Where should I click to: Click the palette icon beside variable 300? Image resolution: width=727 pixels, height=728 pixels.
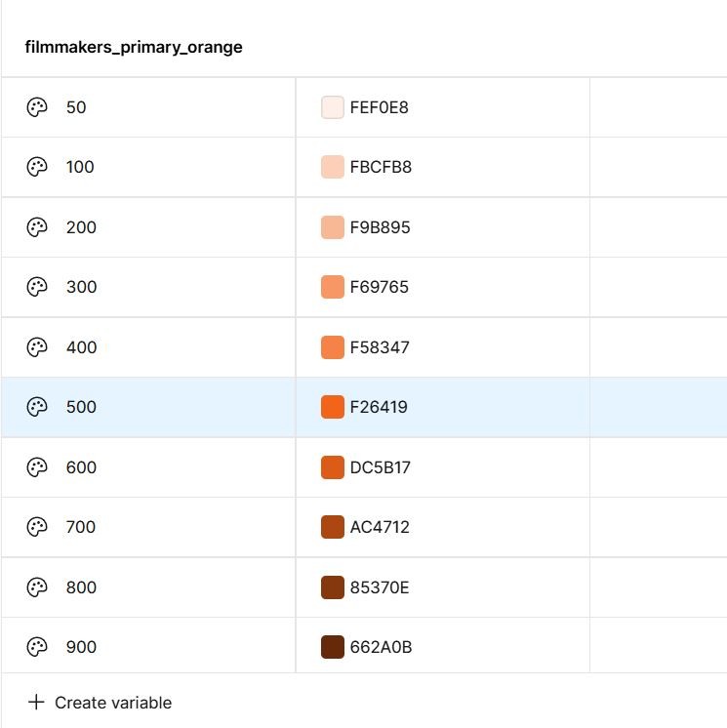click(37, 287)
